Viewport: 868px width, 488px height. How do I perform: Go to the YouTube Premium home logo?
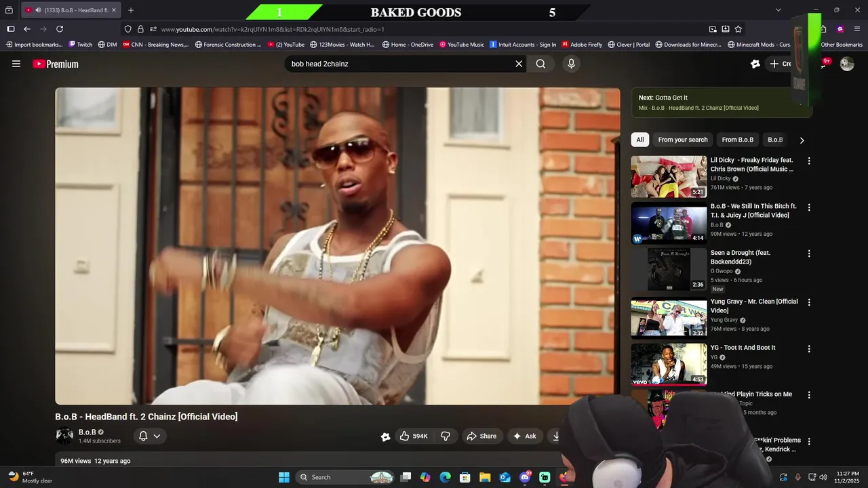click(x=56, y=64)
